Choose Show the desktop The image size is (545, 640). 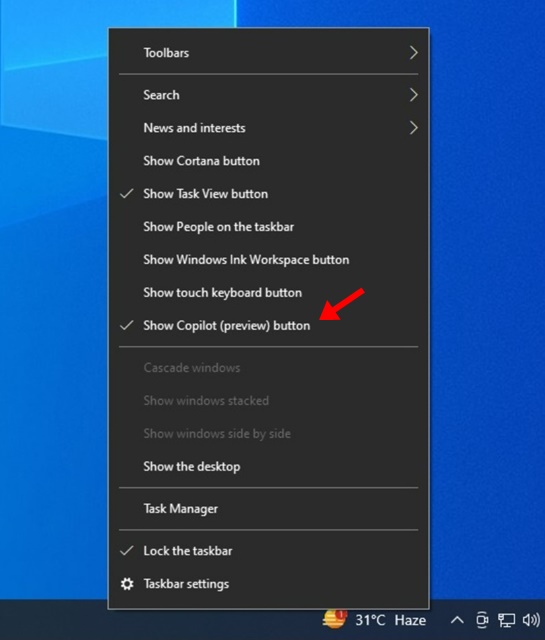point(269,467)
